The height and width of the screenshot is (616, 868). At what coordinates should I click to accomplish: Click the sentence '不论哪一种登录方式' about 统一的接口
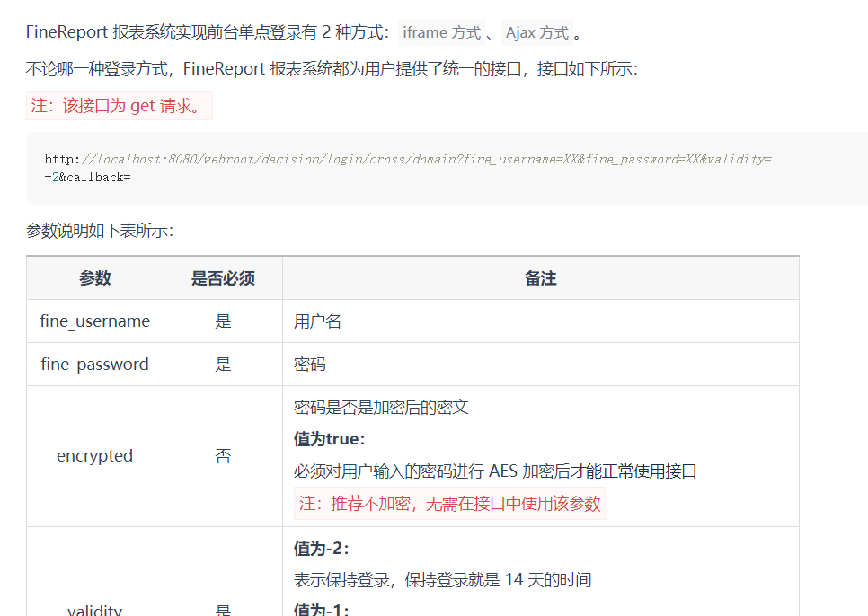(332, 69)
